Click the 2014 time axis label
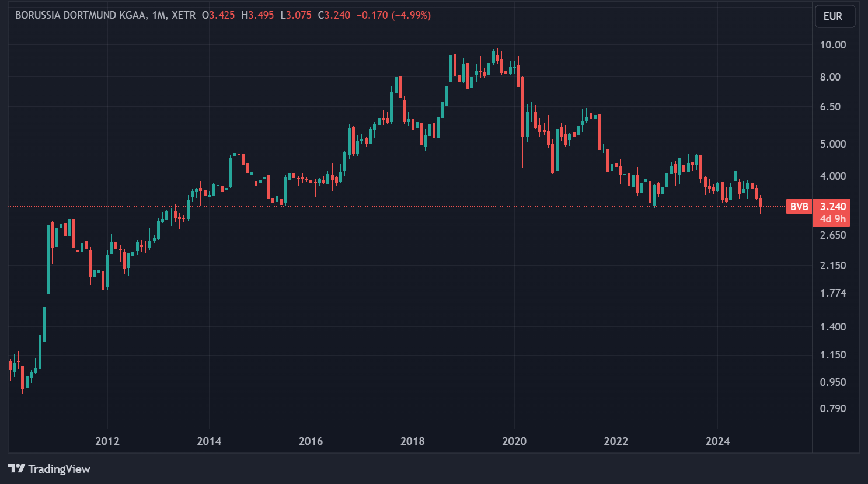 [x=209, y=441]
